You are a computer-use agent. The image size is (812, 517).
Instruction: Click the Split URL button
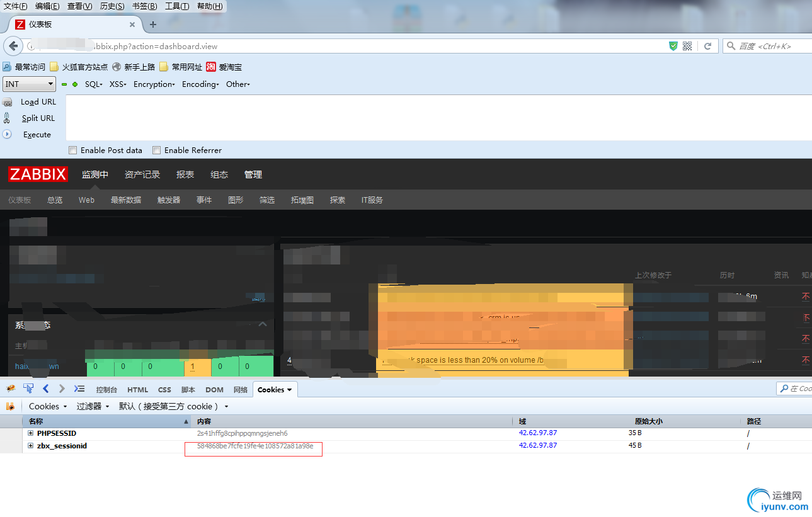38,118
